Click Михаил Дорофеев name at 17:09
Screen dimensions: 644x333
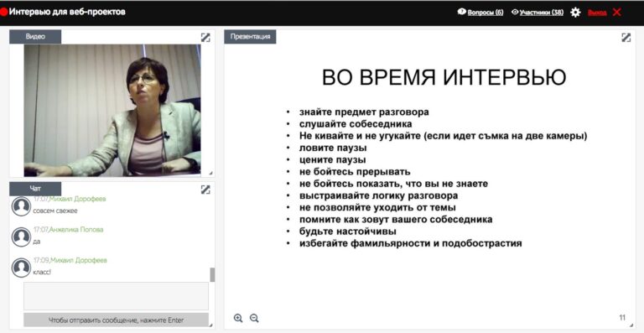click(x=79, y=260)
